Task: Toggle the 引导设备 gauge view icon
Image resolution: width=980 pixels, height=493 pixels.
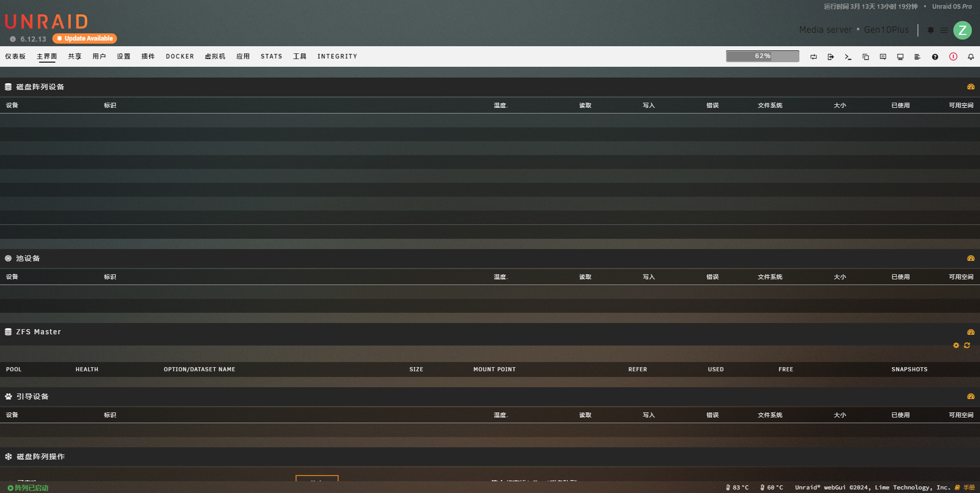Action: click(971, 396)
